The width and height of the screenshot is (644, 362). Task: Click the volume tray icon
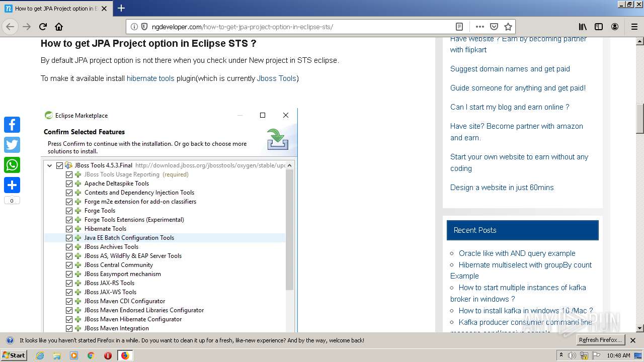point(572,355)
